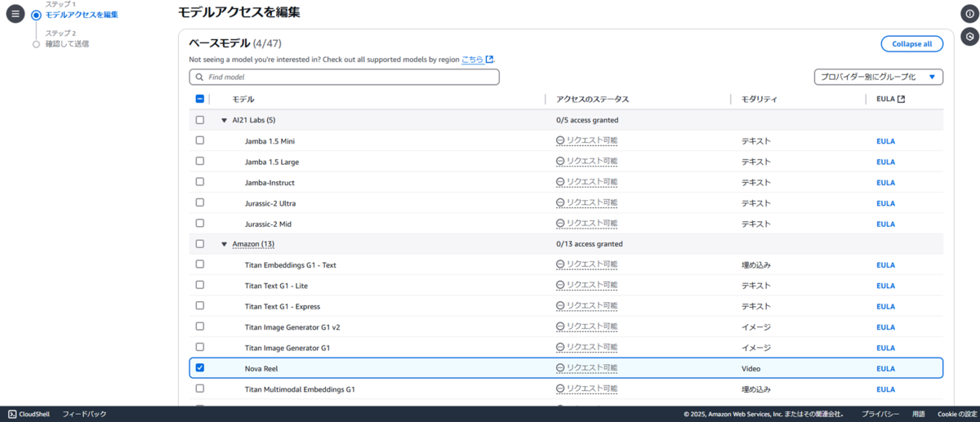Click the Titan Image Generator G1 model name

pos(287,348)
